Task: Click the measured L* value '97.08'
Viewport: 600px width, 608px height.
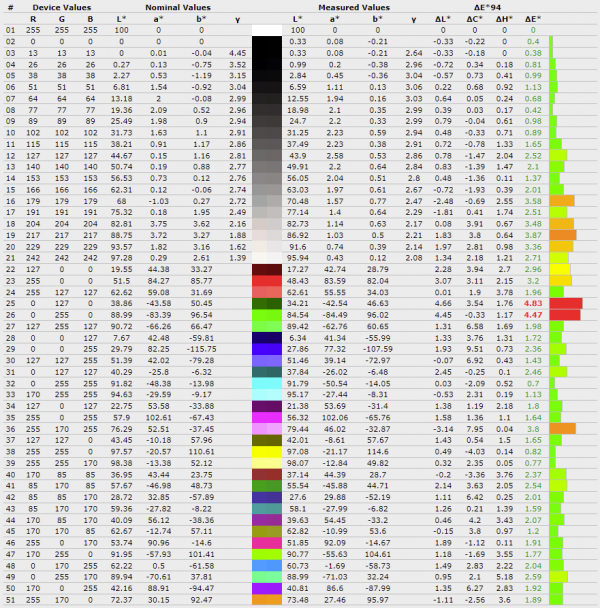Action: coord(298,452)
